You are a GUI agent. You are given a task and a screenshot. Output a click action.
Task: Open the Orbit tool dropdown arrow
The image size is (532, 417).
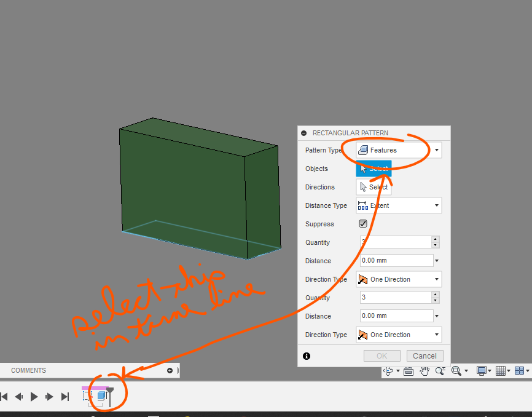[397, 371]
